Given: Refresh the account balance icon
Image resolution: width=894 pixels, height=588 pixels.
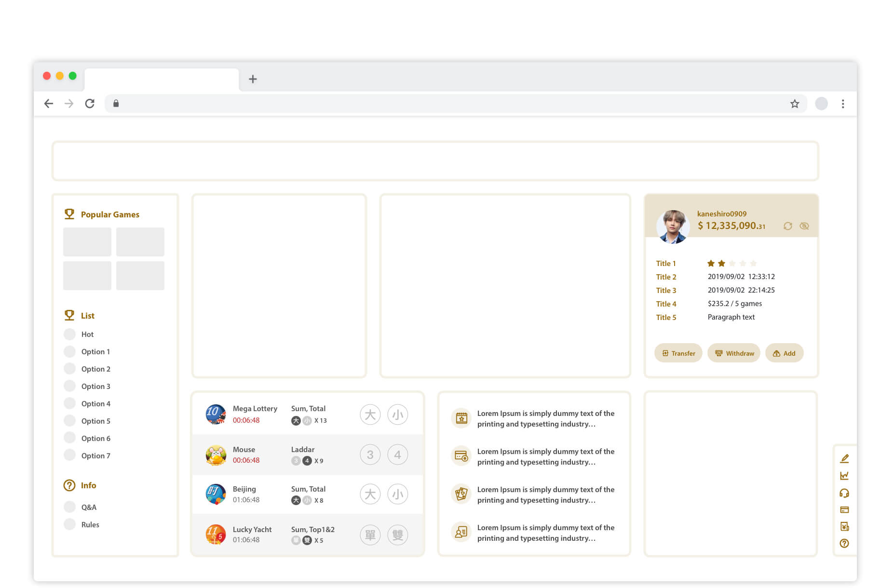Looking at the screenshot, I should [x=788, y=226].
